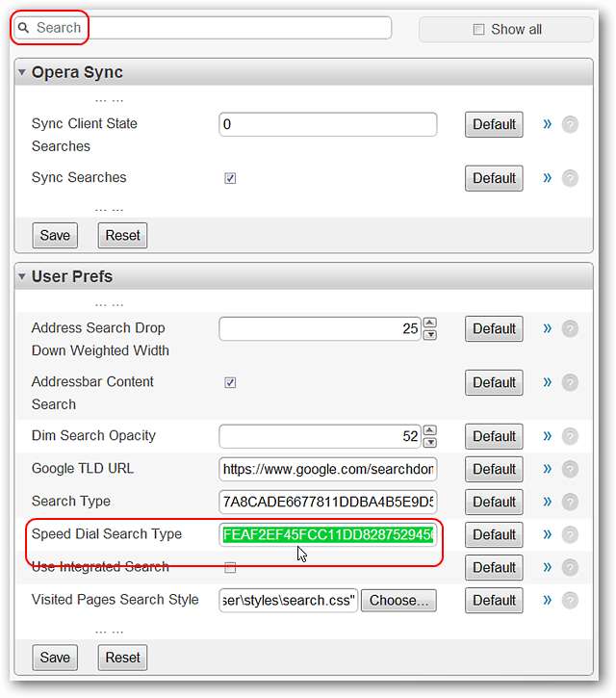Click the double-arrow icon beside Address Search Drop Down
Screen dimensions: 616x698
coord(548,327)
